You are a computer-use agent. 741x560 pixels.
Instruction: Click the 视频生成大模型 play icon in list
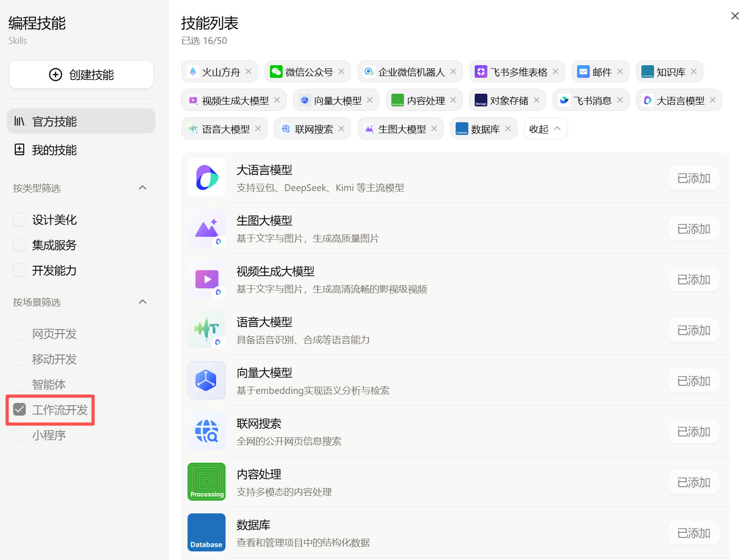(x=207, y=279)
